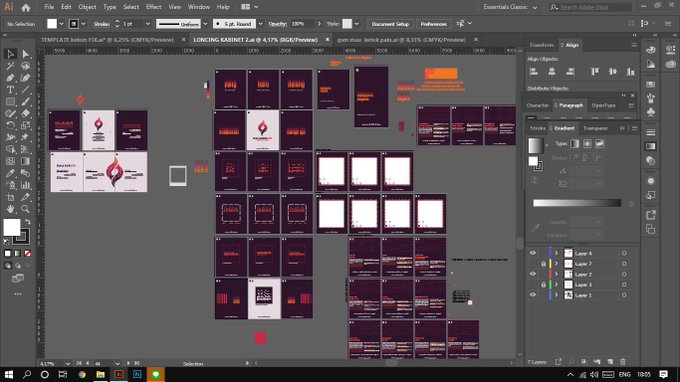Expand Layer 2 disclosure arrow
This screenshot has width=680, height=382.
tap(556, 274)
